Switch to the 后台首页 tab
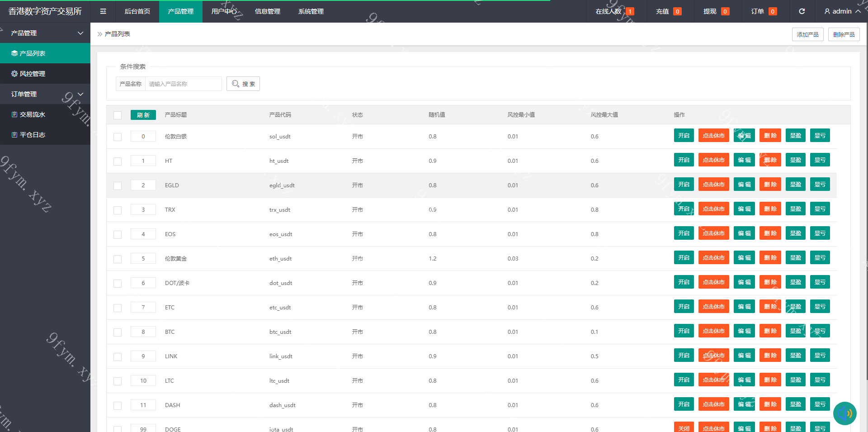Image resolution: width=868 pixels, height=432 pixels. click(137, 11)
